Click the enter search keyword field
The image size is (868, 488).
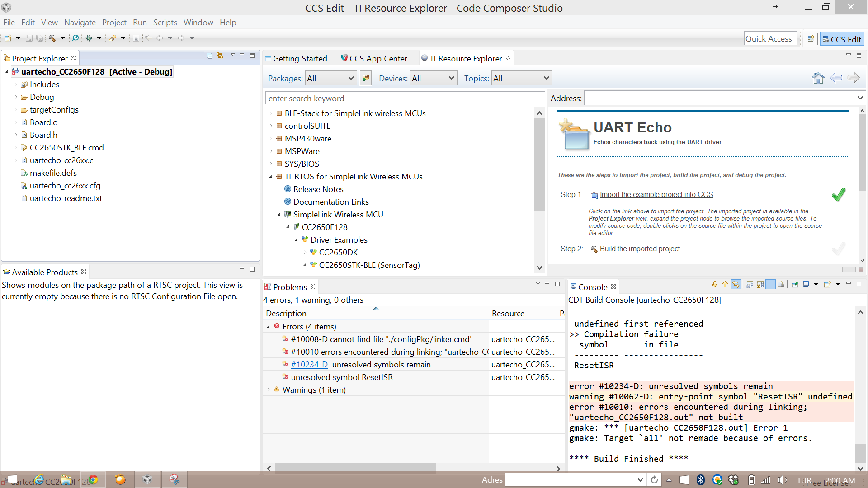[405, 98]
